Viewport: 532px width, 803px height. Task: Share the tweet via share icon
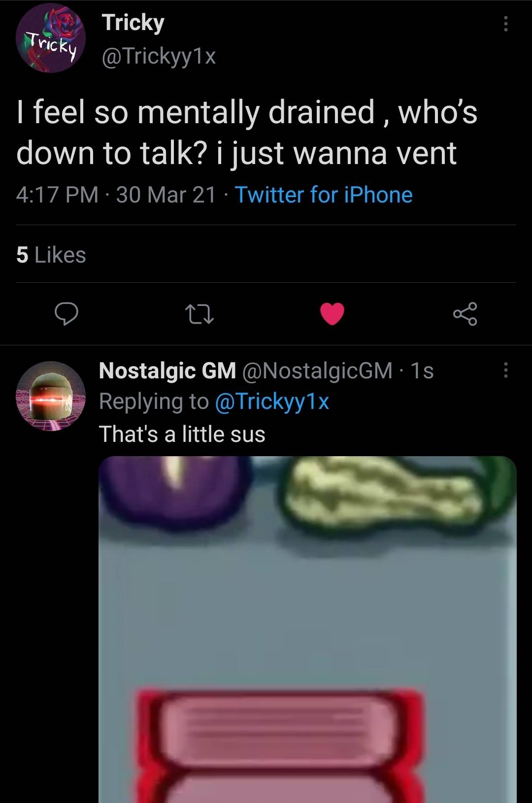(x=465, y=314)
